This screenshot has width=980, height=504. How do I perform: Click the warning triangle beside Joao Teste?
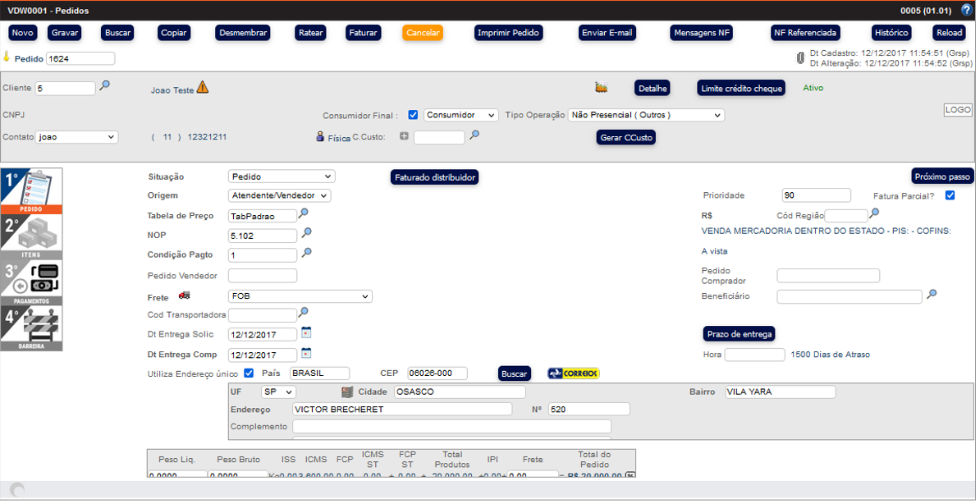(x=203, y=87)
